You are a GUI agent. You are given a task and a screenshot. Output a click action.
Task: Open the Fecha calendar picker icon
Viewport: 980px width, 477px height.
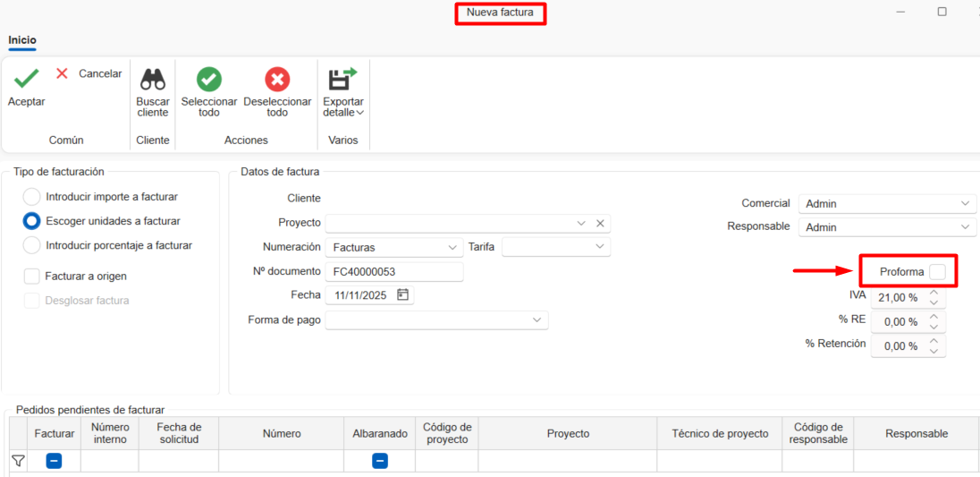tap(402, 294)
